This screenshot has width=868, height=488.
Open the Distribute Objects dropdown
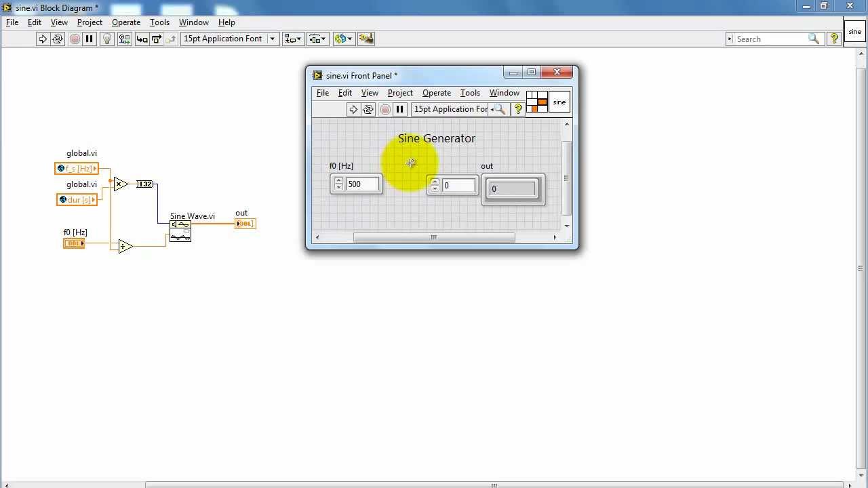(x=317, y=39)
